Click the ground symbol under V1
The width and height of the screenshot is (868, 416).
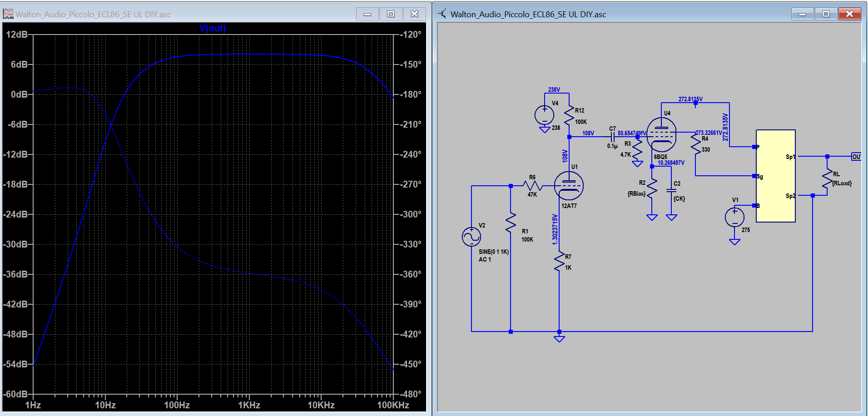tap(734, 242)
